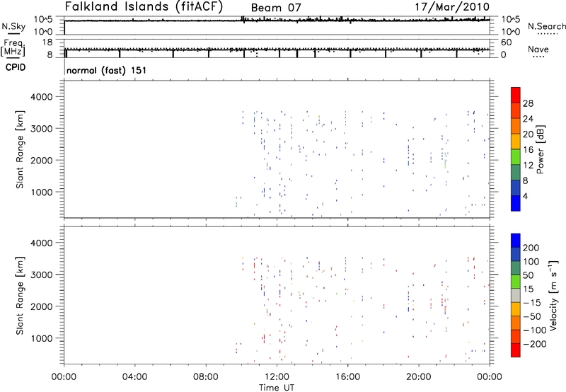Click the '18' frequency axis tick label

pos(47,42)
